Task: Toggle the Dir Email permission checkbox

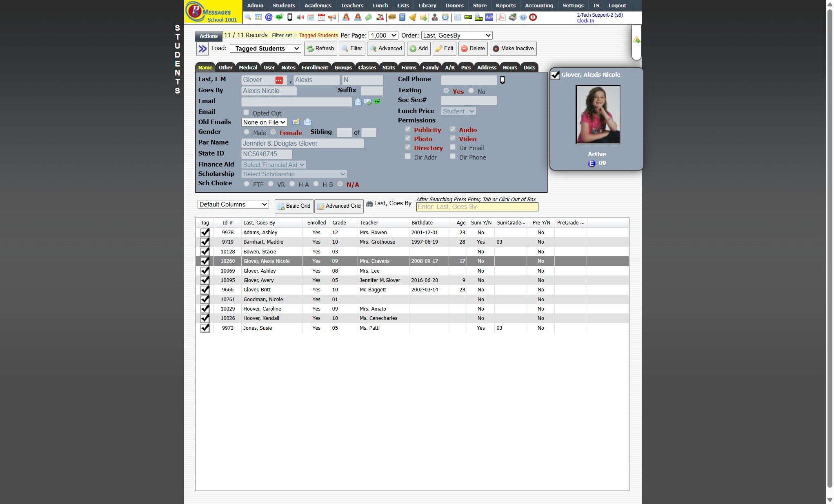Action: point(453,147)
